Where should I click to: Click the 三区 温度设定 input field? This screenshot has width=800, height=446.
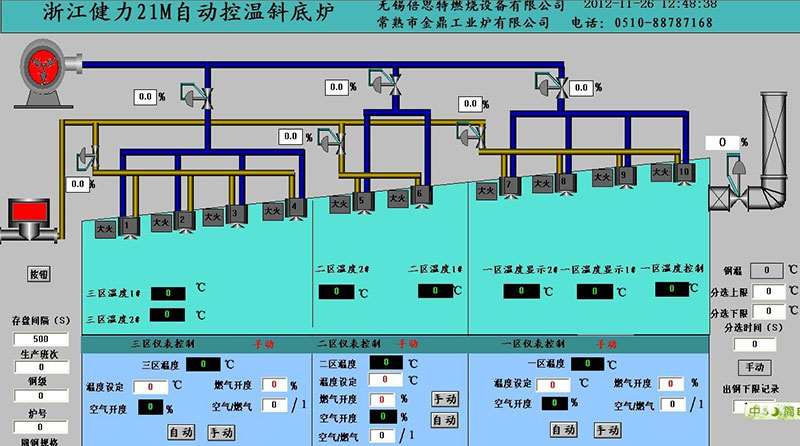(150, 385)
